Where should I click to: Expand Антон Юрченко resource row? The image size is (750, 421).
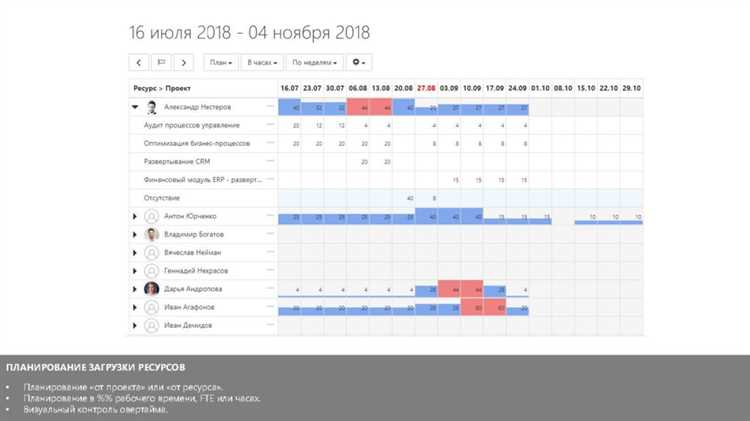pyautogui.click(x=135, y=216)
